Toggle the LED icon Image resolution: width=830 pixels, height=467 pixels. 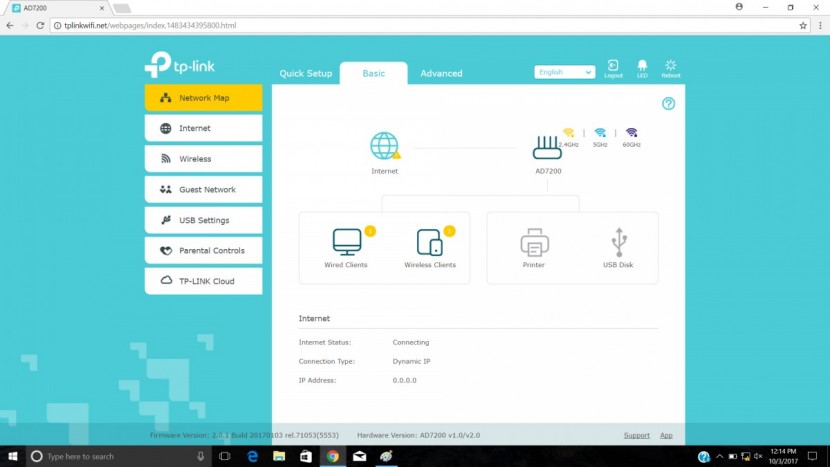[x=642, y=68]
